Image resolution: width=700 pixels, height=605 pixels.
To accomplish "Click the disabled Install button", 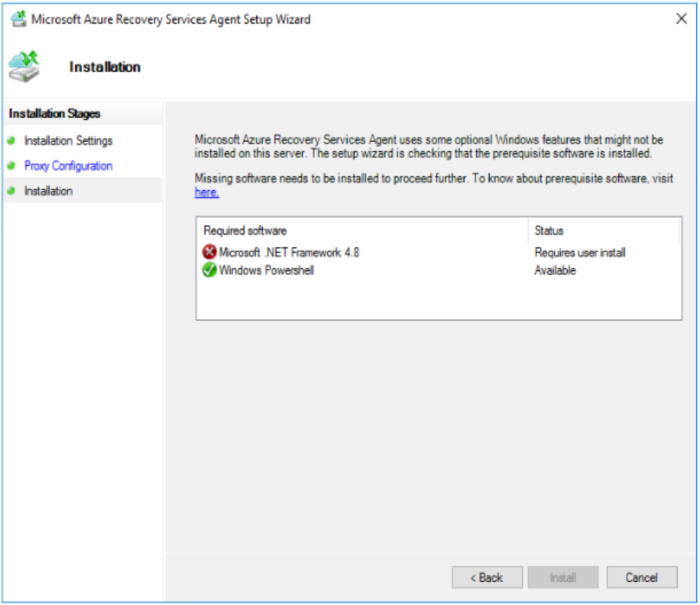I will click(x=563, y=577).
